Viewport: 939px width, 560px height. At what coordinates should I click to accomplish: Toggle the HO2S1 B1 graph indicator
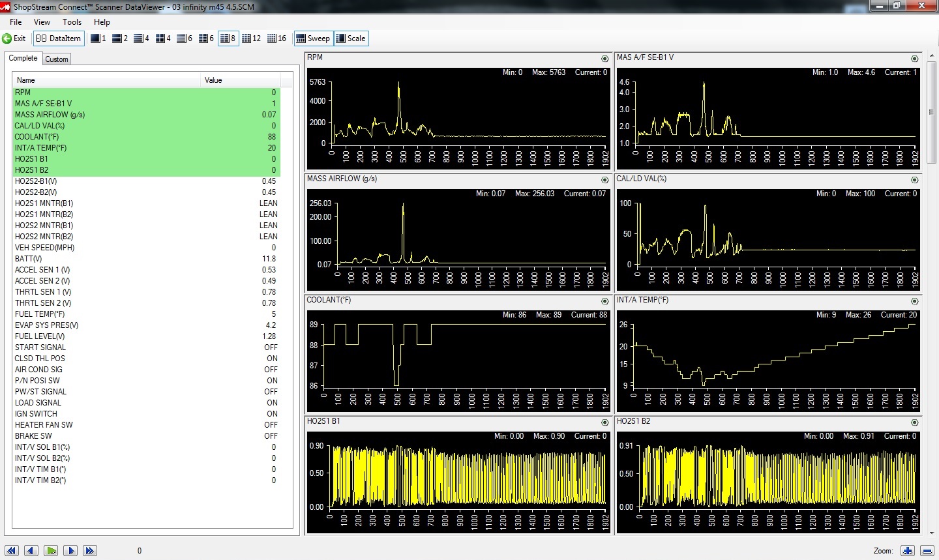click(604, 422)
